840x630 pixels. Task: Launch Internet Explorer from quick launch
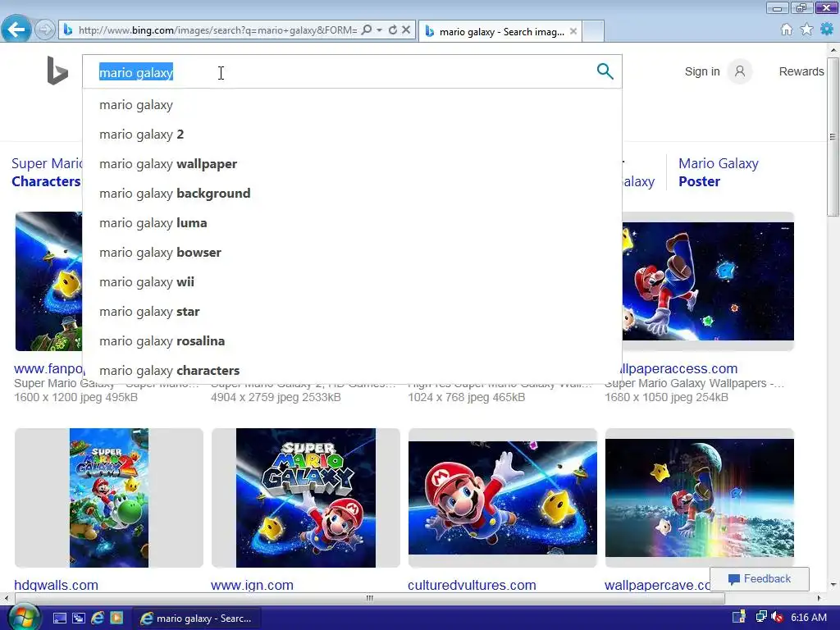click(98, 618)
